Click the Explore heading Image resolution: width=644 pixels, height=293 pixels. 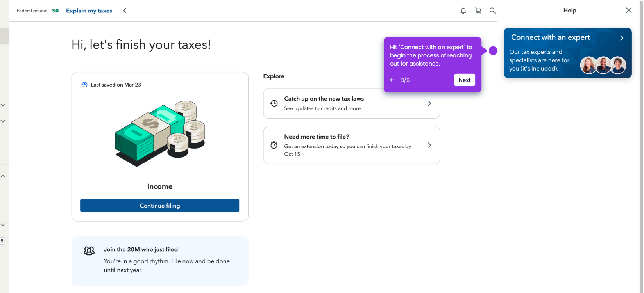coord(274,76)
